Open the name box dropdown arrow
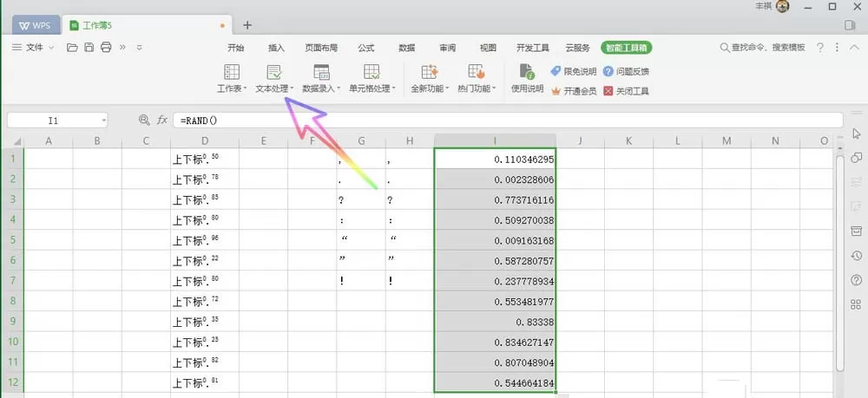Image resolution: width=868 pixels, height=398 pixels. click(x=103, y=120)
